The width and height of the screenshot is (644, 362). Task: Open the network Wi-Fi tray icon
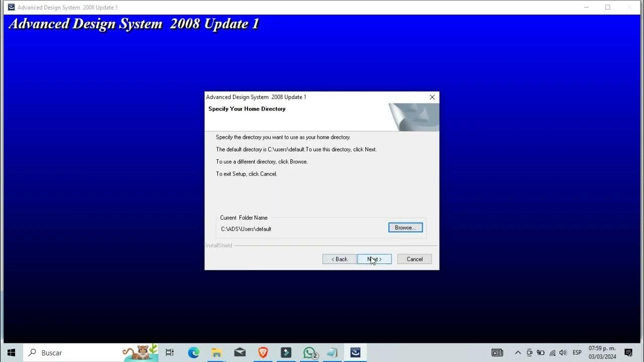552,353
